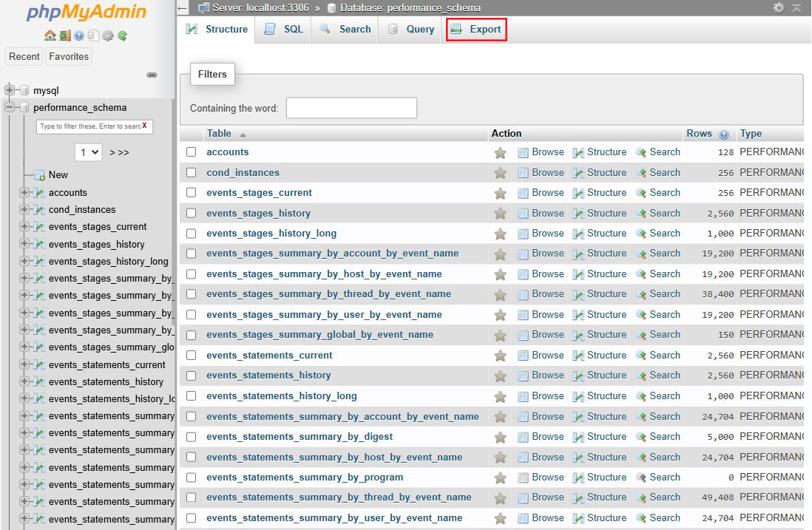The image size is (812, 530).
Task: Click accounts table icon in sidebar tree
Action: pos(39,192)
